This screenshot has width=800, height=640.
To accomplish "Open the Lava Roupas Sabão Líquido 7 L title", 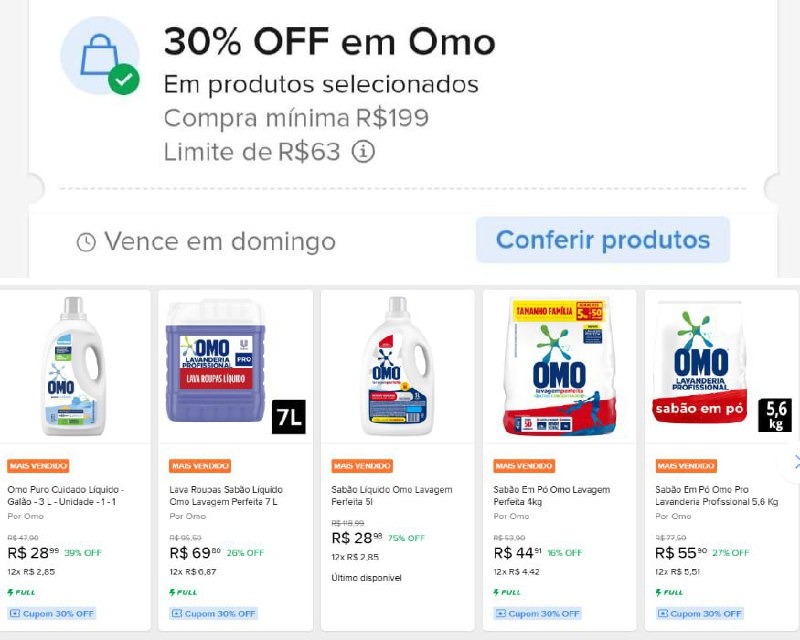I will pos(229,496).
